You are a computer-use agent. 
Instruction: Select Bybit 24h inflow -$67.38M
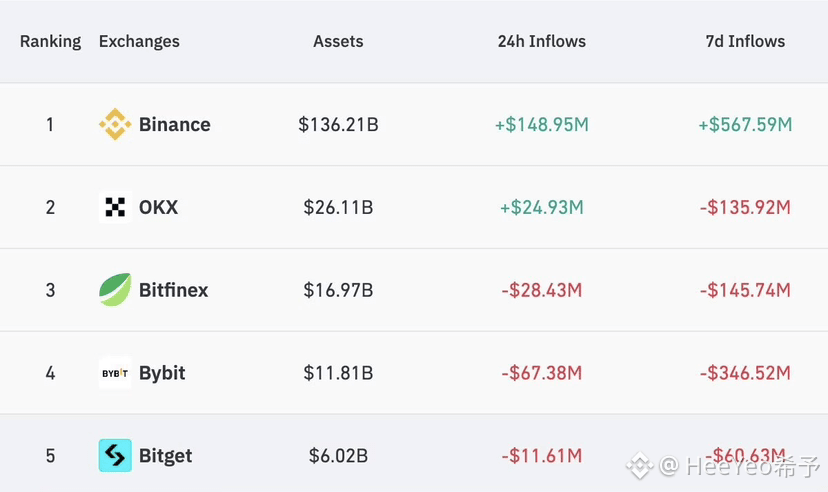(542, 373)
